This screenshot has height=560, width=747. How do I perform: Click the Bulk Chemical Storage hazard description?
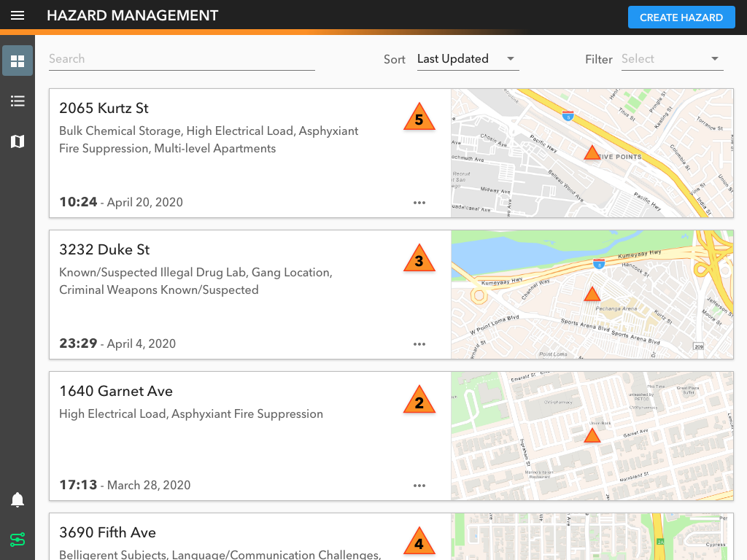tap(209, 139)
